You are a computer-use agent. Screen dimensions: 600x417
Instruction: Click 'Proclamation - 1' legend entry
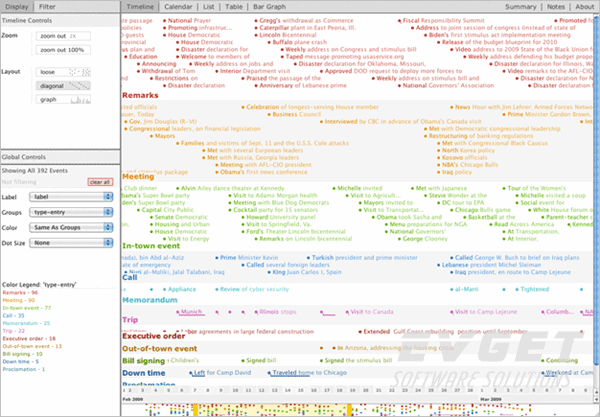pyautogui.click(x=24, y=369)
